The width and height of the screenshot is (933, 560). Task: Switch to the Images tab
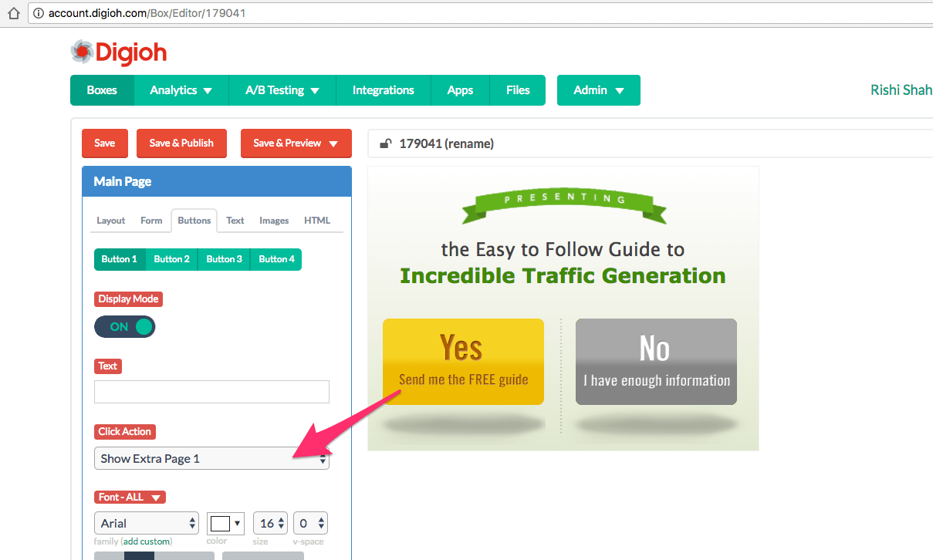coord(274,220)
